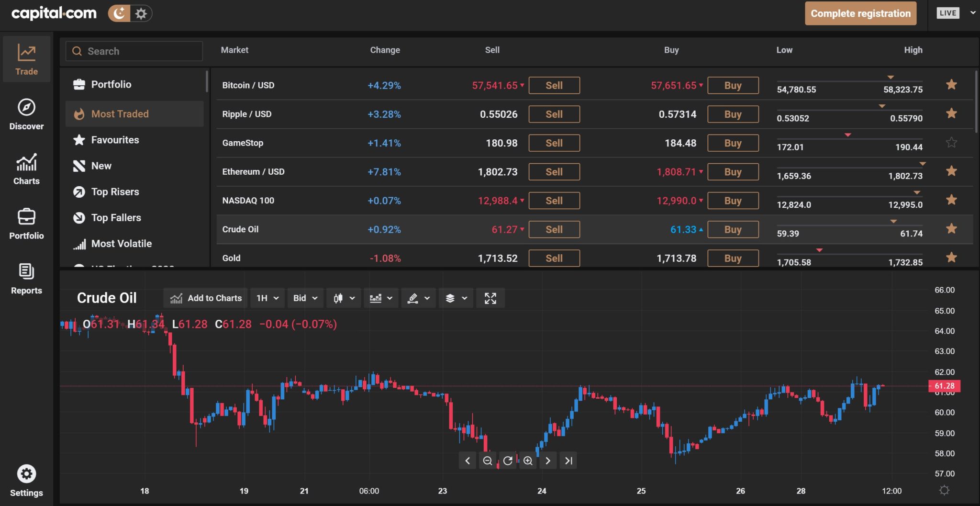Select Favourites category

134,140
